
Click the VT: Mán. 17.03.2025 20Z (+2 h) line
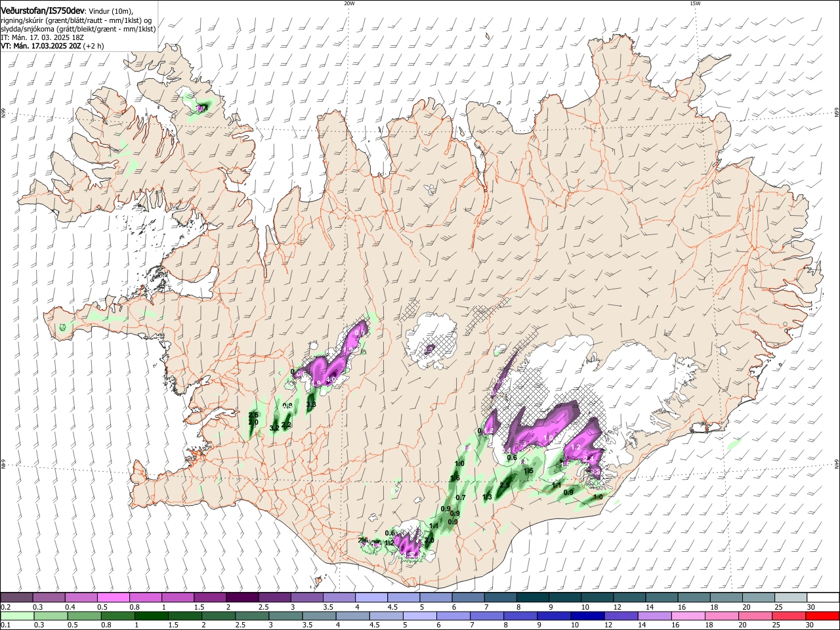coord(52,46)
